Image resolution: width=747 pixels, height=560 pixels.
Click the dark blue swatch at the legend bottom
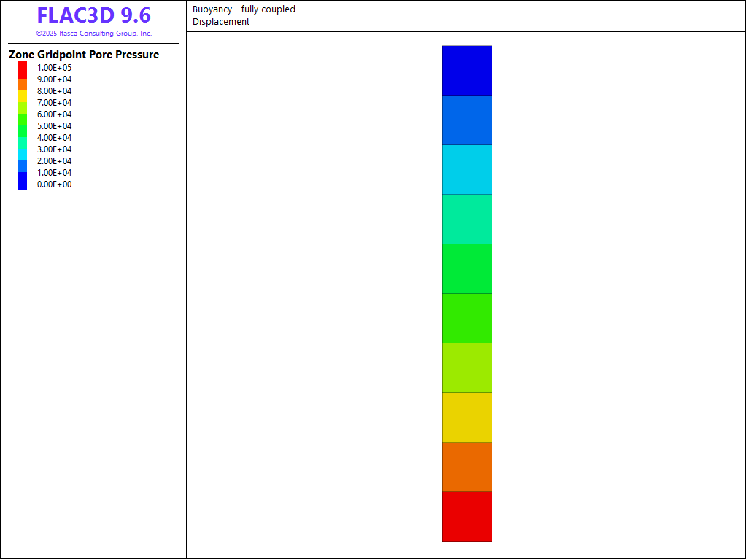click(22, 184)
